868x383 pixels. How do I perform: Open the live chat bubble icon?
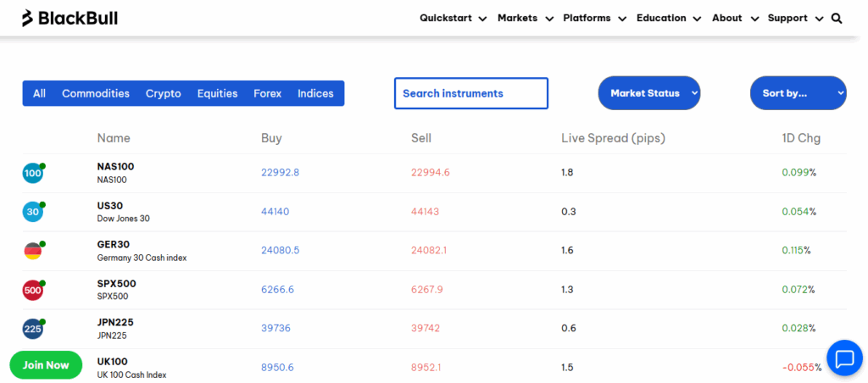tap(845, 358)
